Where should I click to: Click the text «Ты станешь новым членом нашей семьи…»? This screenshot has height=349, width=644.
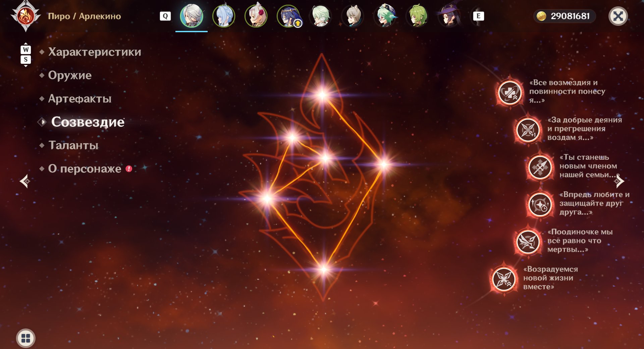click(x=589, y=166)
